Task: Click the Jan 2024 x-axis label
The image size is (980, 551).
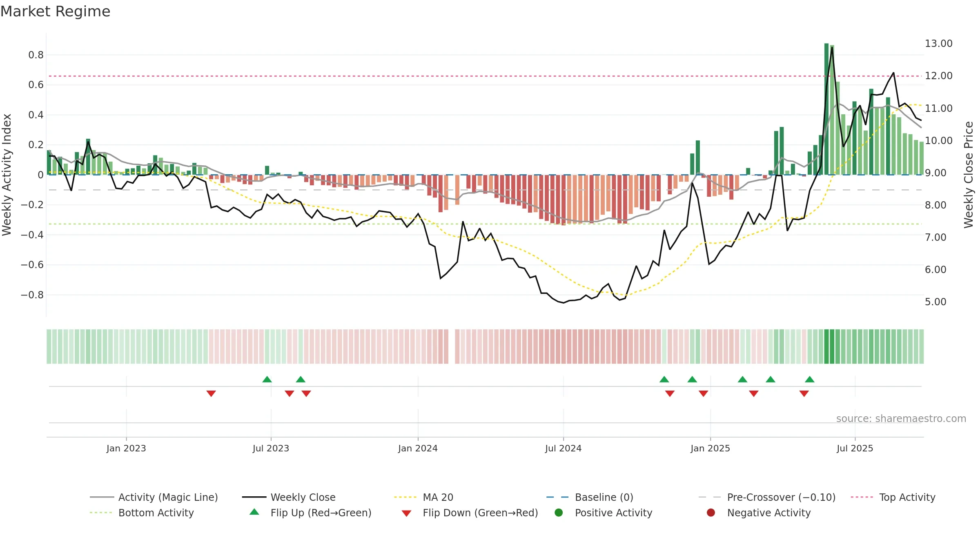Action: click(418, 448)
